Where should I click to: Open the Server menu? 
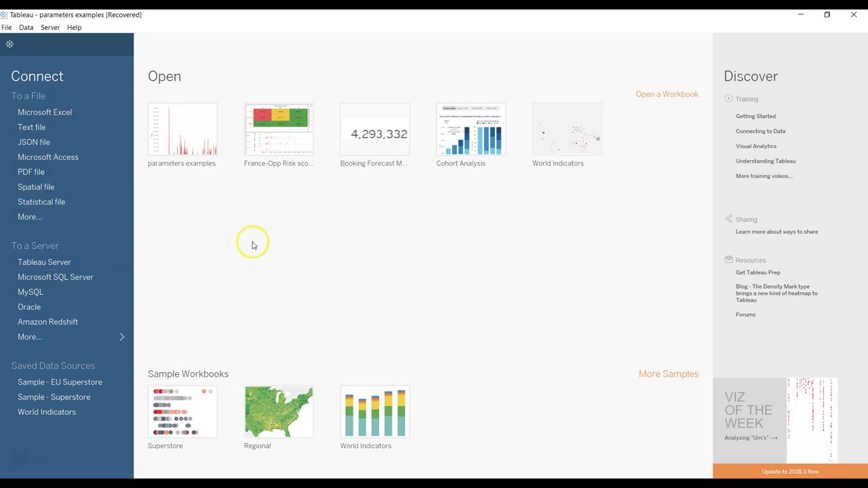(x=50, y=28)
